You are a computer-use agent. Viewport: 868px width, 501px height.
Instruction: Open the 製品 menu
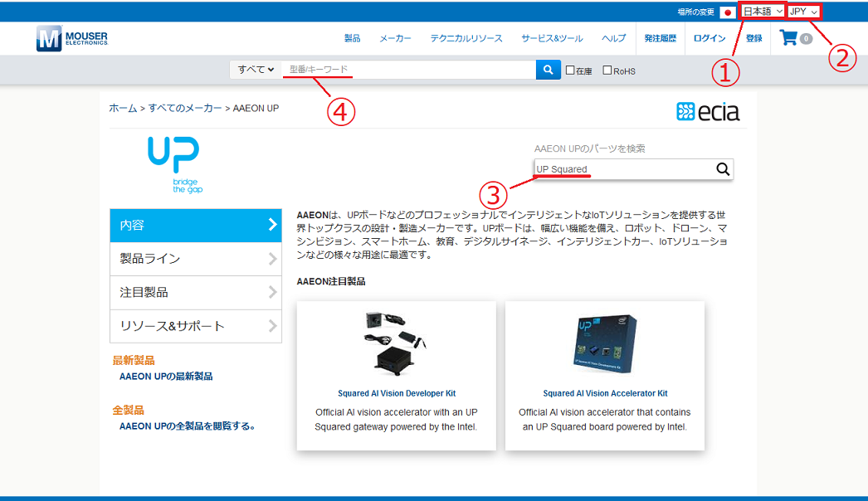[x=352, y=38]
